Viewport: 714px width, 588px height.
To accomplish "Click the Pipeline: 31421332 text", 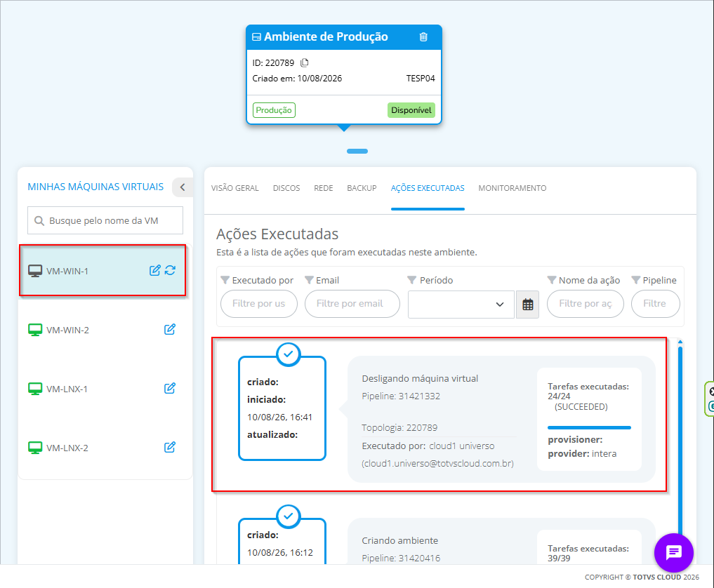I will tap(401, 396).
